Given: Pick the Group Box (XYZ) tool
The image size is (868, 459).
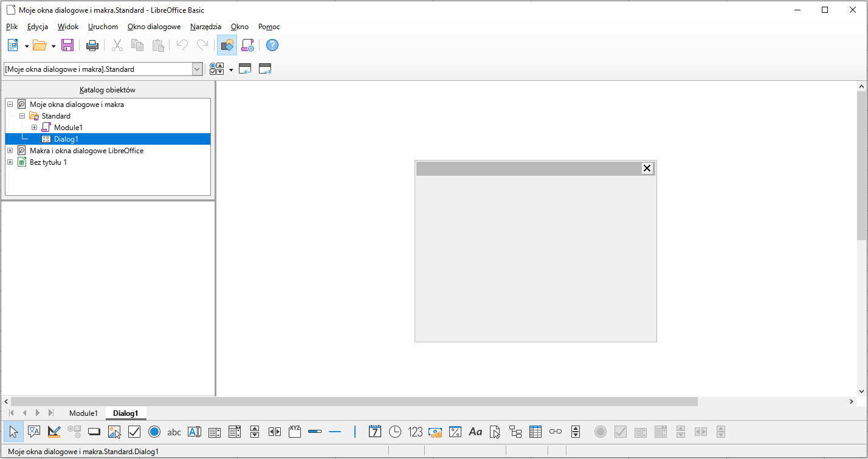Looking at the screenshot, I should pos(295,432).
